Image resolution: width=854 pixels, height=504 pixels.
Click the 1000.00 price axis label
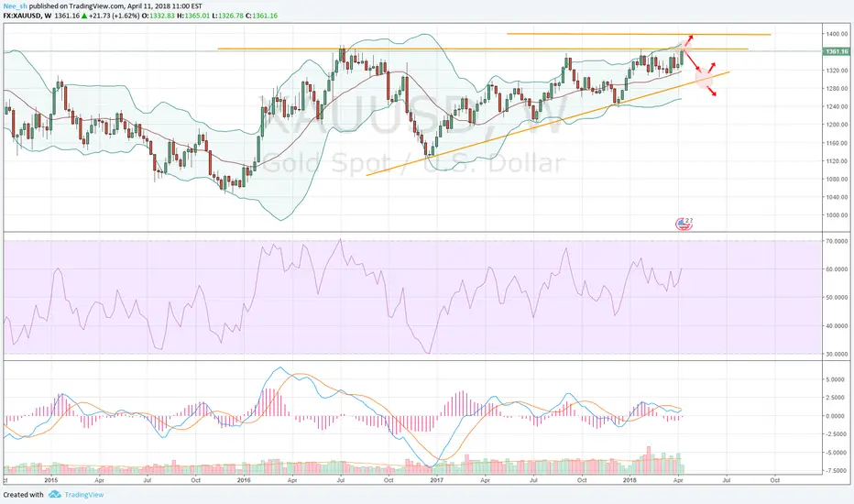coord(838,215)
